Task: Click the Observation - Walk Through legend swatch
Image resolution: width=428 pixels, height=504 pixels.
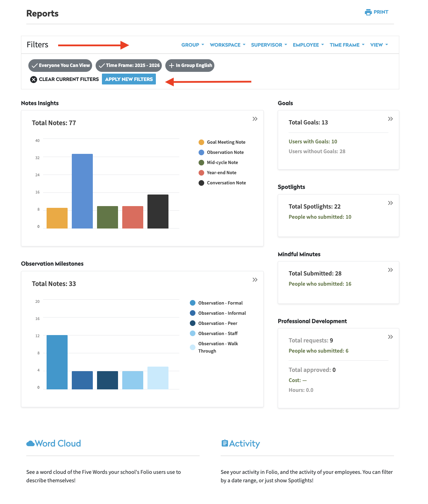Action: click(x=193, y=347)
